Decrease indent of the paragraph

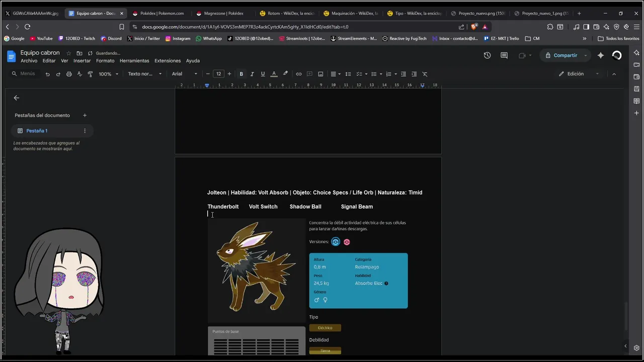pos(403,74)
